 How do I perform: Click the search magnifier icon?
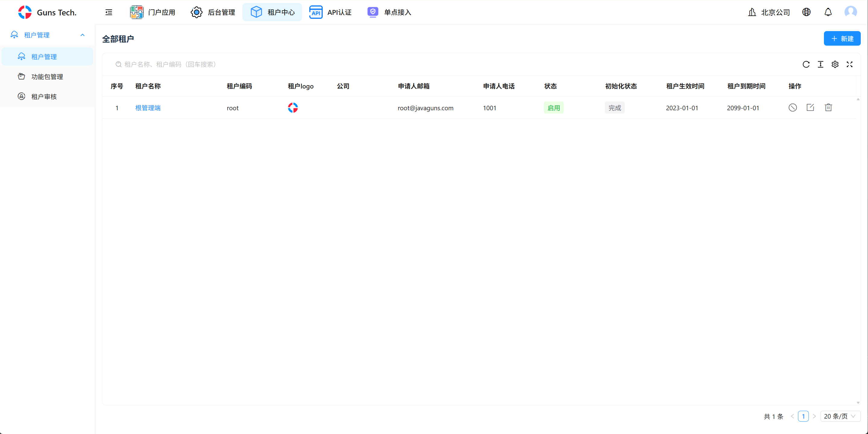coord(118,64)
